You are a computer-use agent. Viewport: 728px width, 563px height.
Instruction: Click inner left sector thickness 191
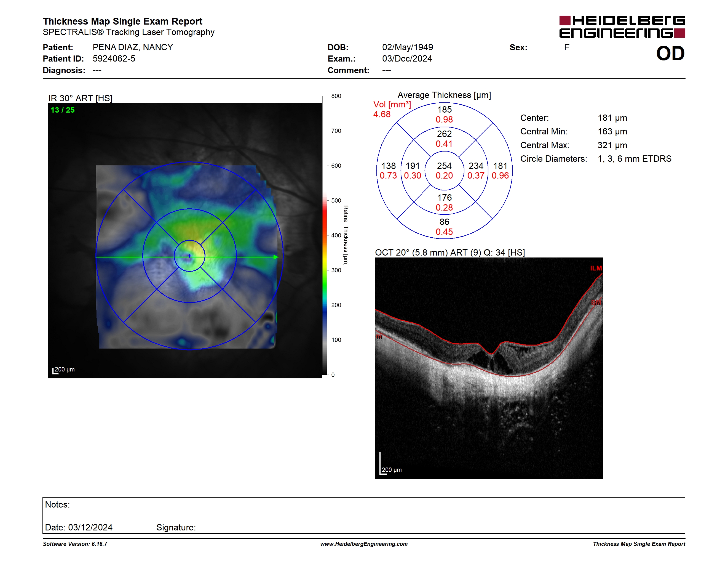coord(413,166)
